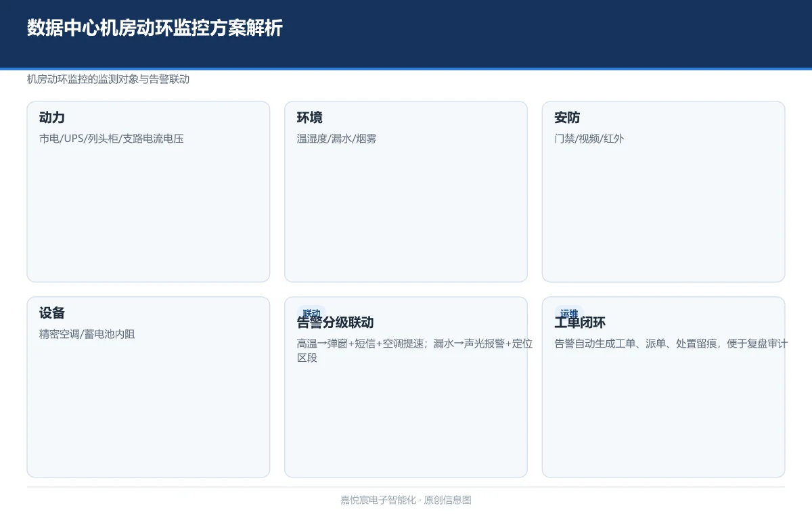Image resolution: width=812 pixels, height=514 pixels.
Task: Select the subtitle 机房动环监控的监测对象与告警联动
Action: [x=108, y=79]
